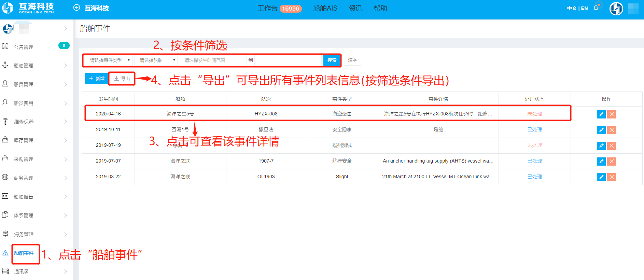Open the notification bell icon
Screen dimensions: 644x280
point(596,8)
